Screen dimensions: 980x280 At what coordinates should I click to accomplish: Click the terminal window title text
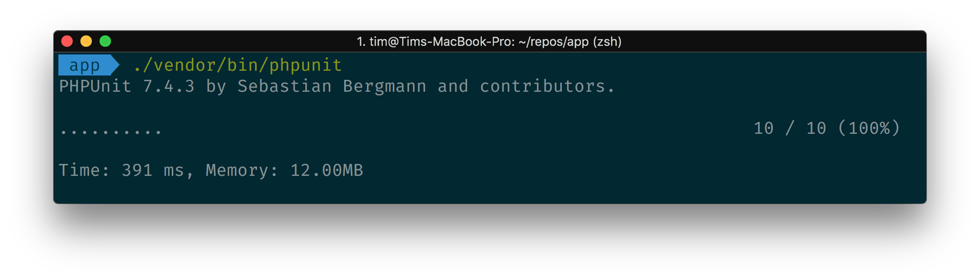489,42
